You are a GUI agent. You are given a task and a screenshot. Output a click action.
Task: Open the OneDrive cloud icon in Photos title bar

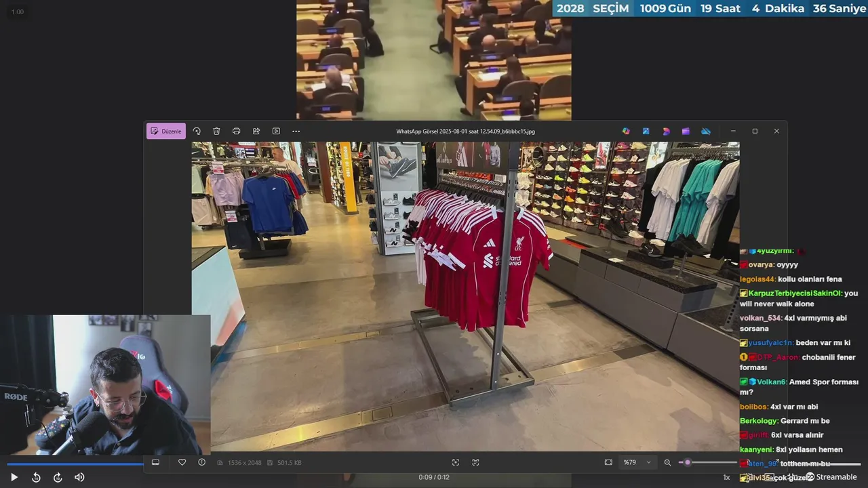pos(706,131)
